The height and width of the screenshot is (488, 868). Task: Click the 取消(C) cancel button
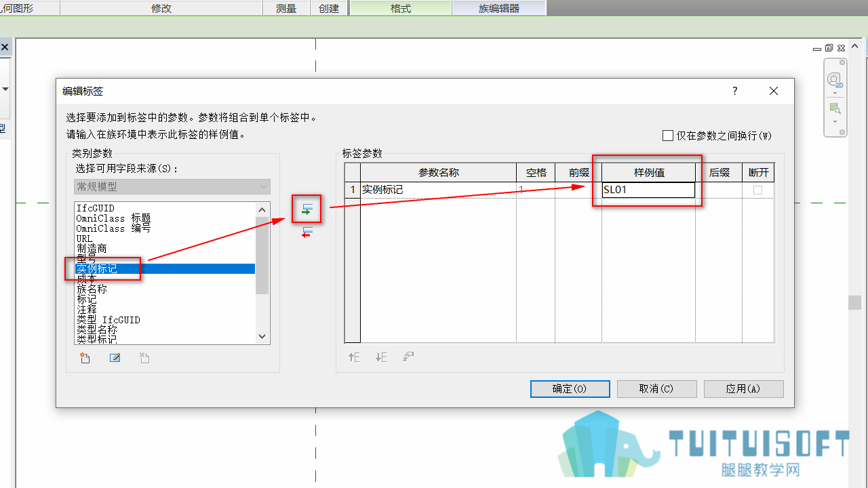pos(656,388)
